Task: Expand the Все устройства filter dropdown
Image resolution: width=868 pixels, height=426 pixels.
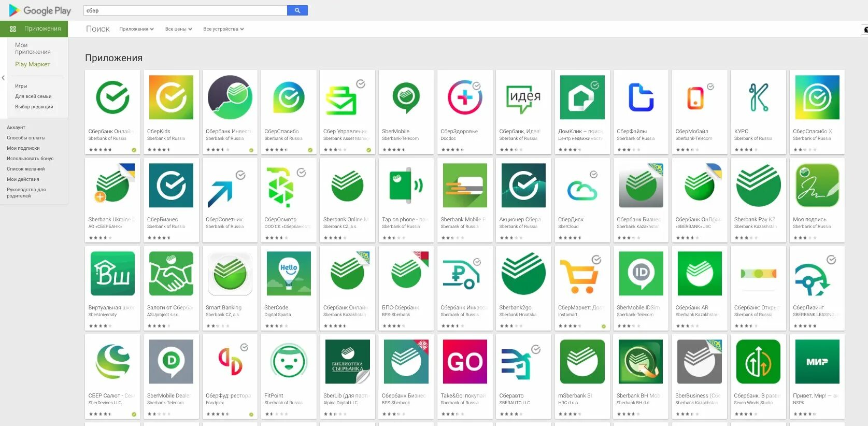Action: pos(223,29)
